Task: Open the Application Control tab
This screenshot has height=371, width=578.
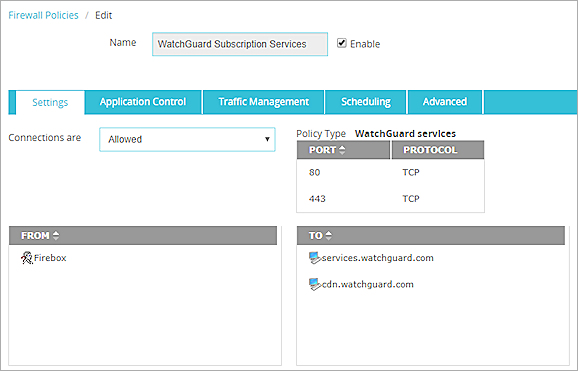Action: pos(143,102)
